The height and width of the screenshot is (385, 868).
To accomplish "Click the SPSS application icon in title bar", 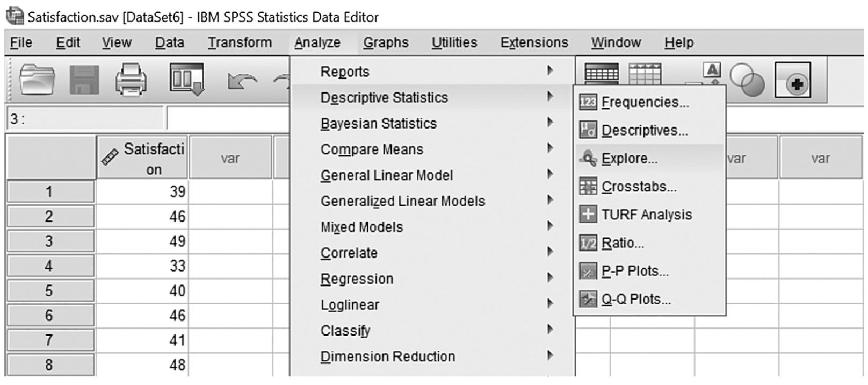I will [15, 16].
